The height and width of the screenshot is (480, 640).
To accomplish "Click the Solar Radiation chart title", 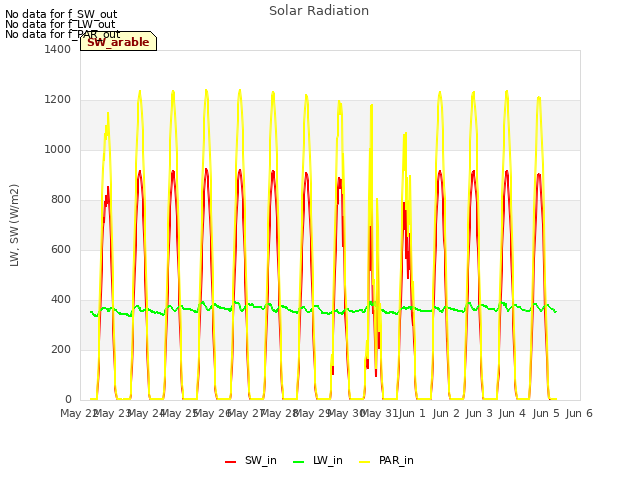I will [x=319, y=11].
